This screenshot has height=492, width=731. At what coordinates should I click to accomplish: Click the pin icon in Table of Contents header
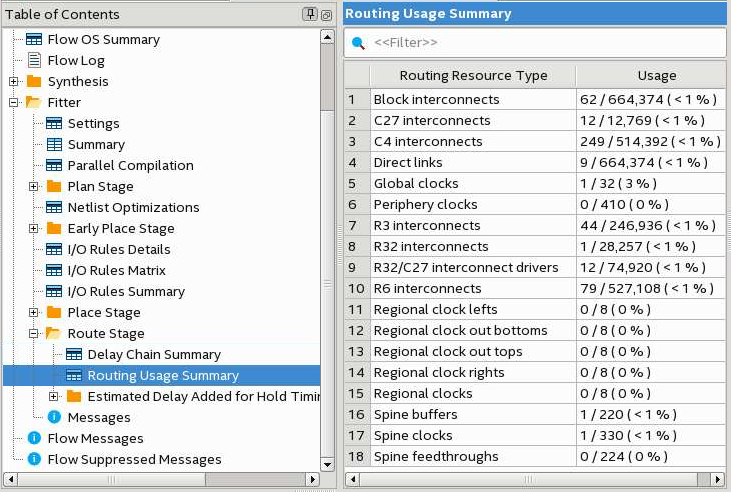pyautogui.click(x=310, y=14)
